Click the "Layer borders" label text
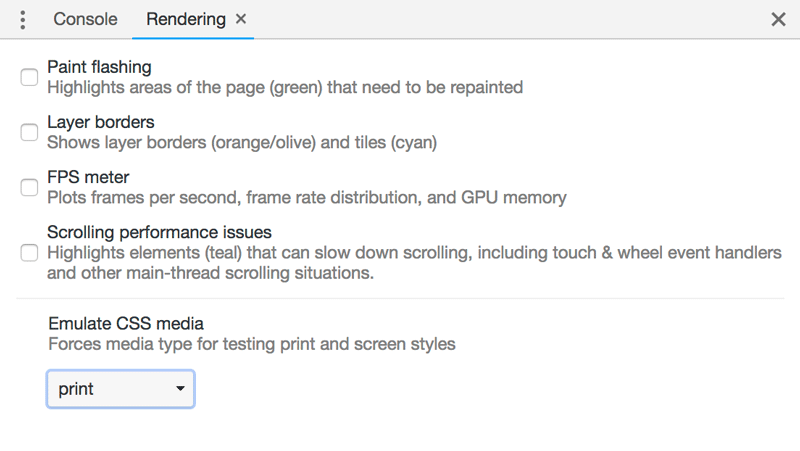The width and height of the screenshot is (800, 451). pos(100,122)
